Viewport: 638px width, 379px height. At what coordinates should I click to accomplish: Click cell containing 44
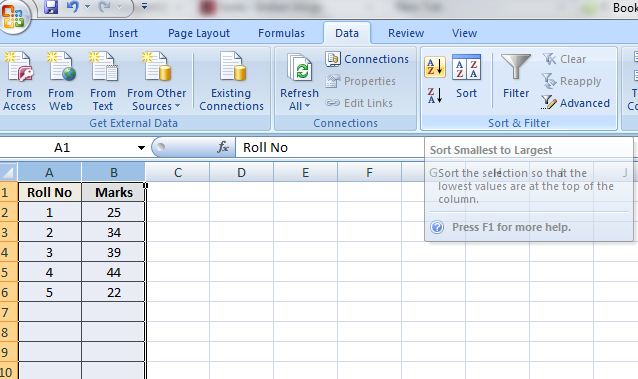114,272
